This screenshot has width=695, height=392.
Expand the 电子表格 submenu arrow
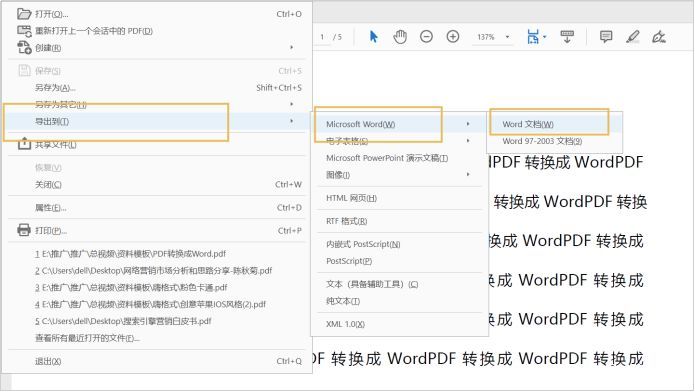[x=468, y=141]
